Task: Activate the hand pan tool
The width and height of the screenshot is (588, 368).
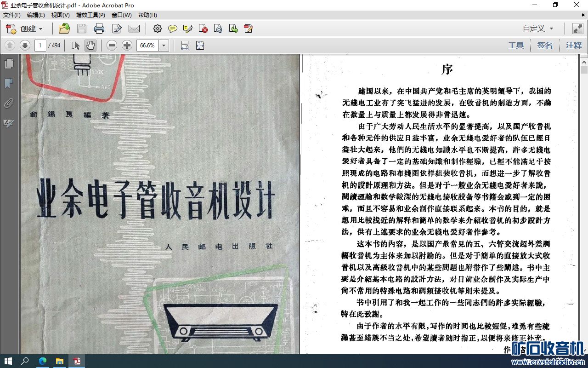Action: coord(90,45)
